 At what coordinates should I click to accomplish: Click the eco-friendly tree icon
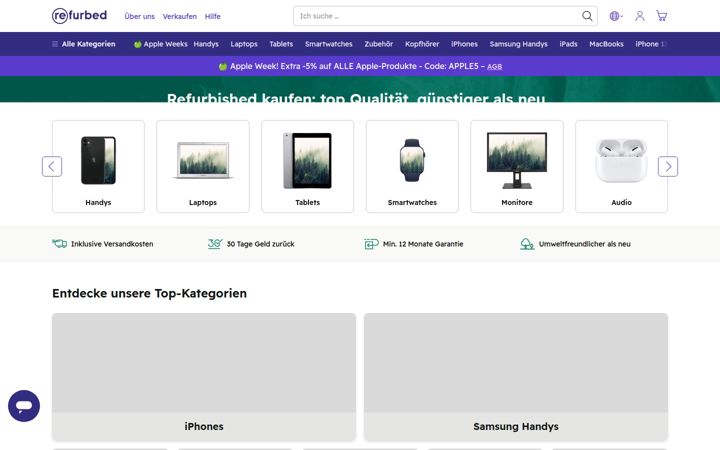527,244
